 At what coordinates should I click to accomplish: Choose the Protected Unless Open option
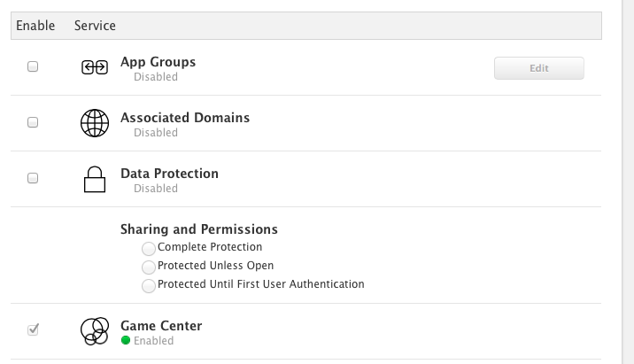point(148,267)
